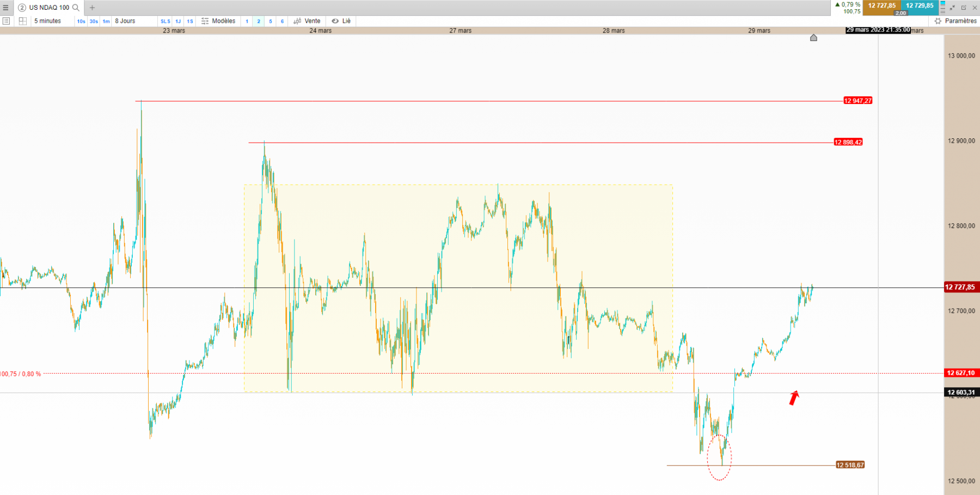
Task: Open the list panel icon below the hamburger menu
Action: coord(7,21)
